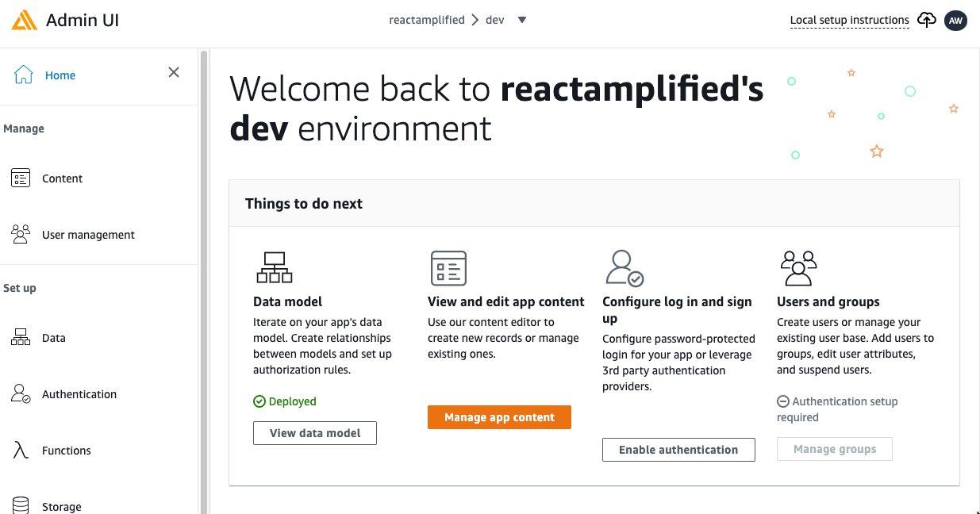Click the Enable authentication button
Screen dimensions: 980x514
[x=678, y=450]
